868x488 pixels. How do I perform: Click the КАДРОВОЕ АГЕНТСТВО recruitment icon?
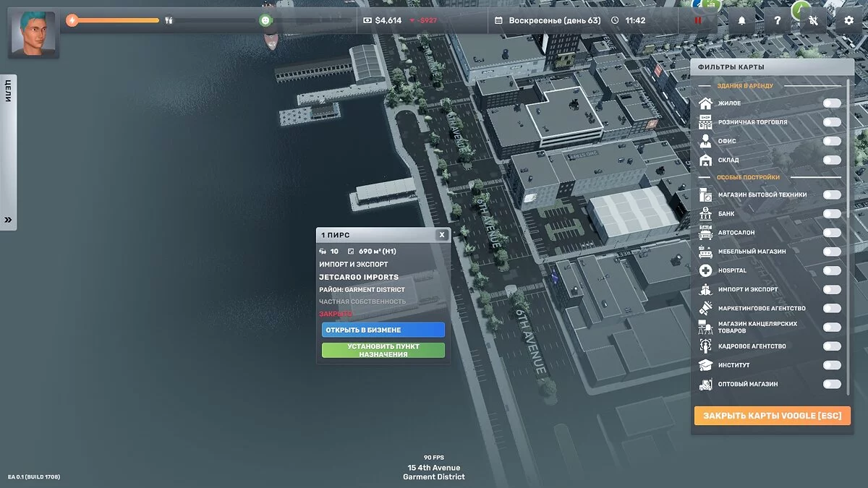(x=705, y=346)
